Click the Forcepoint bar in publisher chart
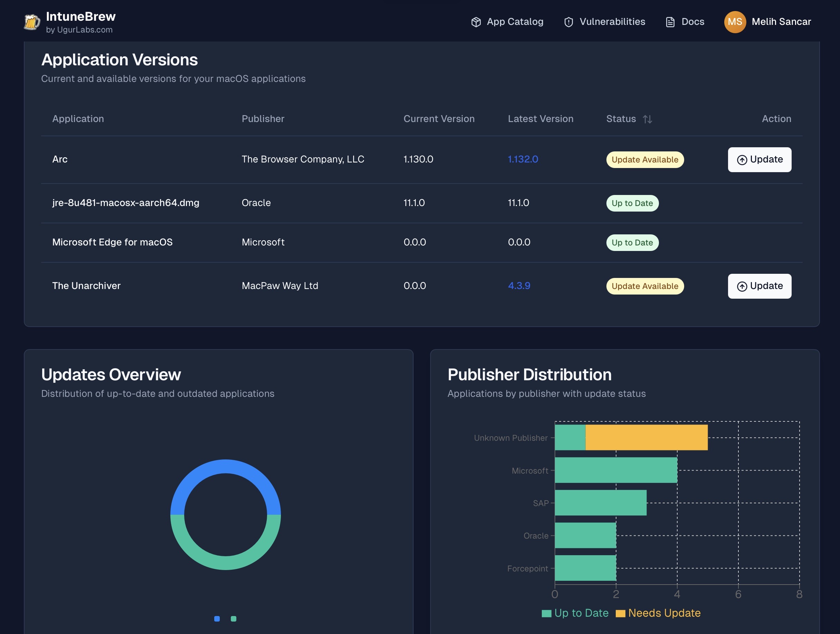 [585, 568]
